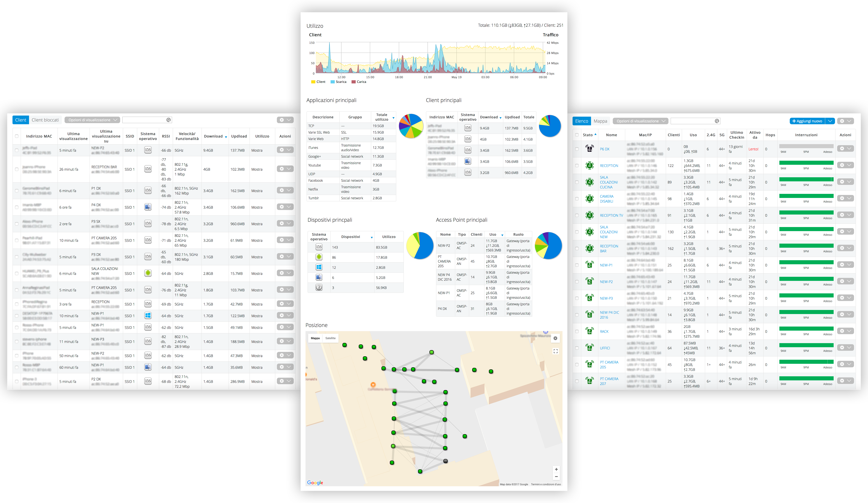868x503 pixels.
Task: Tick the select-all checkbox in client table header
Action: (x=17, y=136)
